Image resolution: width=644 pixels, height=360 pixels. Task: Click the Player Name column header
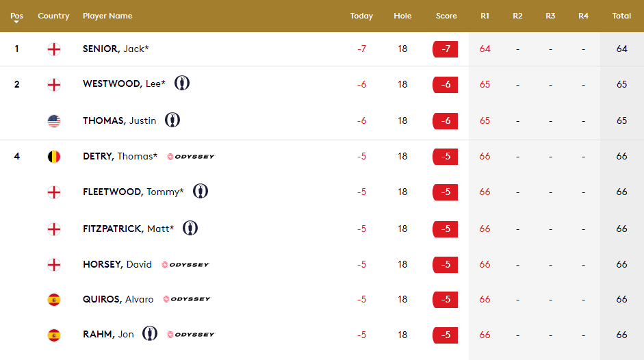pos(107,16)
